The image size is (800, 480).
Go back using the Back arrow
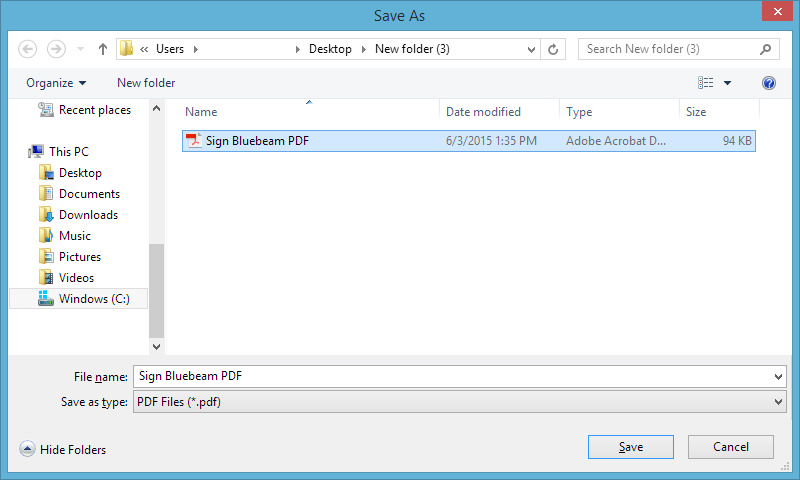click(x=28, y=49)
